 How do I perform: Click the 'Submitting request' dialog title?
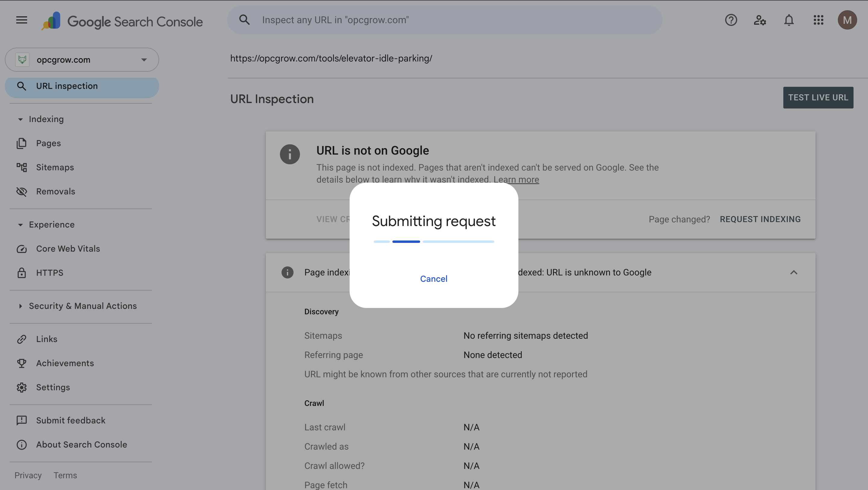(434, 221)
